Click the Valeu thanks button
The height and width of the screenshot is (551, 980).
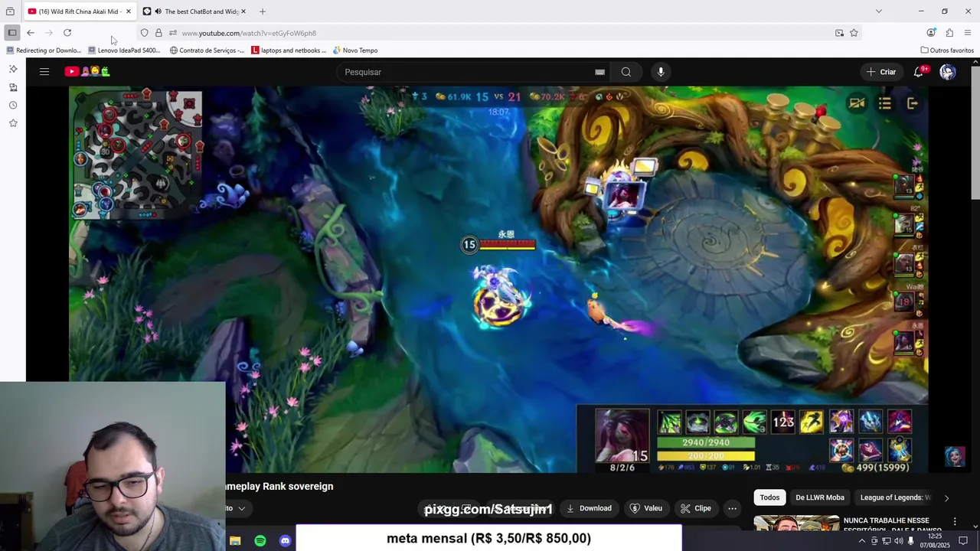(x=645, y=508)
